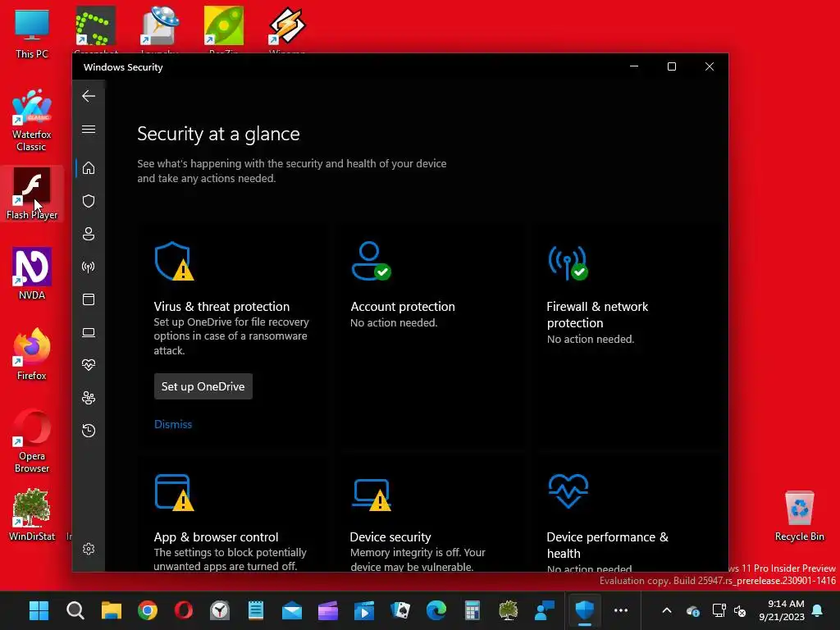This screenshot has width=840, height=630.
Task: Open File Explorer from the taskbar
Action: click(x=112, y=610)
